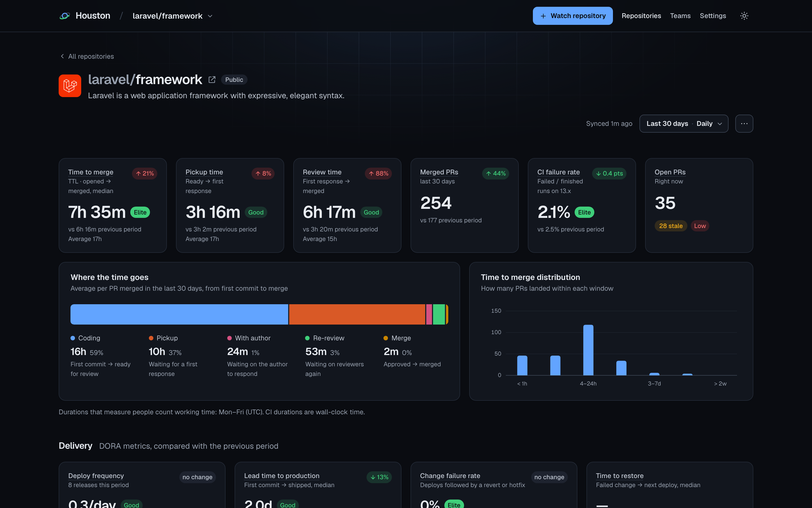Click the red Laravel repository logo

pos(70,86)
